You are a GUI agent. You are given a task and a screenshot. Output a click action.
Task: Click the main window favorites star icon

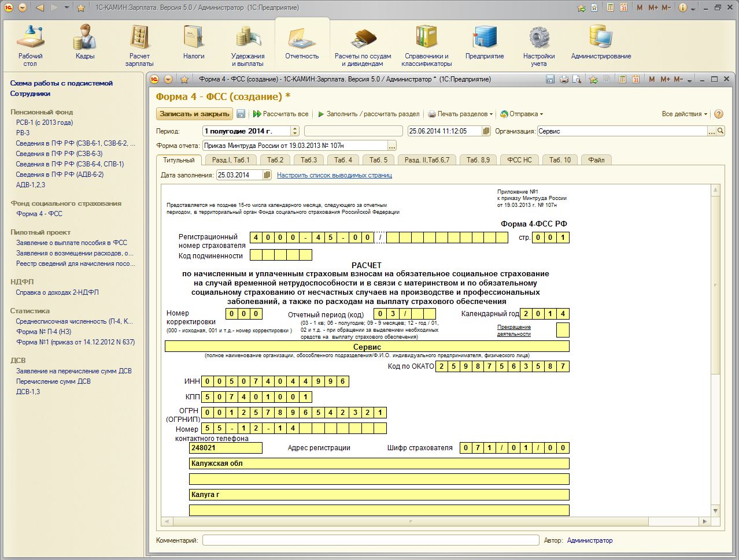coord(81,8)
